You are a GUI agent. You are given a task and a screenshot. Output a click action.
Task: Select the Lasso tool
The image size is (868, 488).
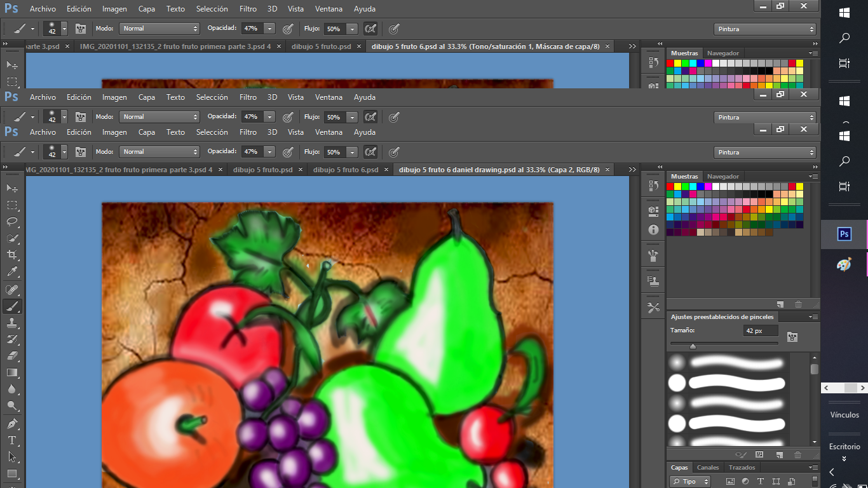(12, 222)
